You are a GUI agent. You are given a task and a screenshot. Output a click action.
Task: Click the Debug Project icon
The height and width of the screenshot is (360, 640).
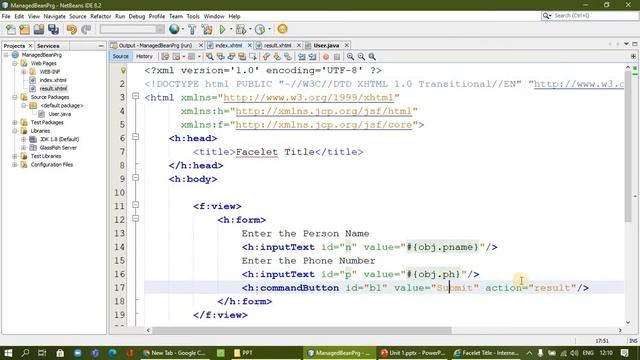click(x=241, y=29)
